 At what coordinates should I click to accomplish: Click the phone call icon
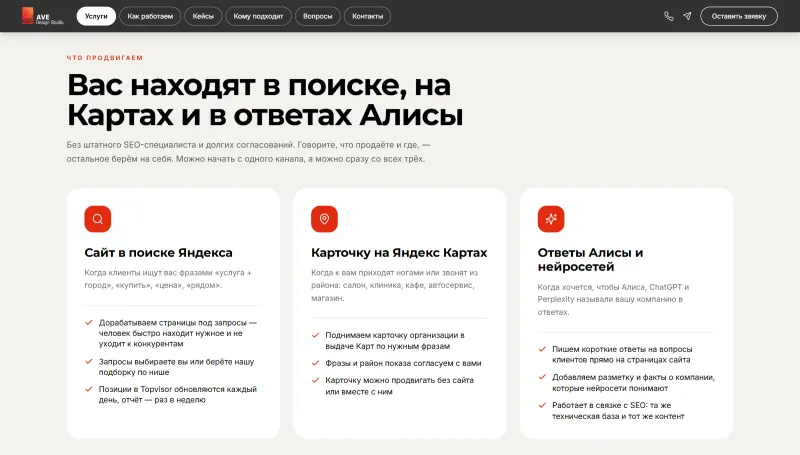pos(668,16)
